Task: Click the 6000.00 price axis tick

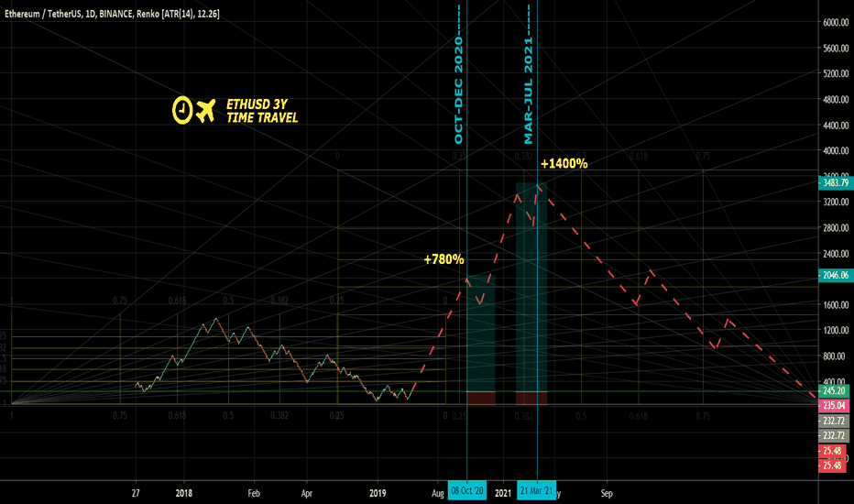Action: click(836, 22)
